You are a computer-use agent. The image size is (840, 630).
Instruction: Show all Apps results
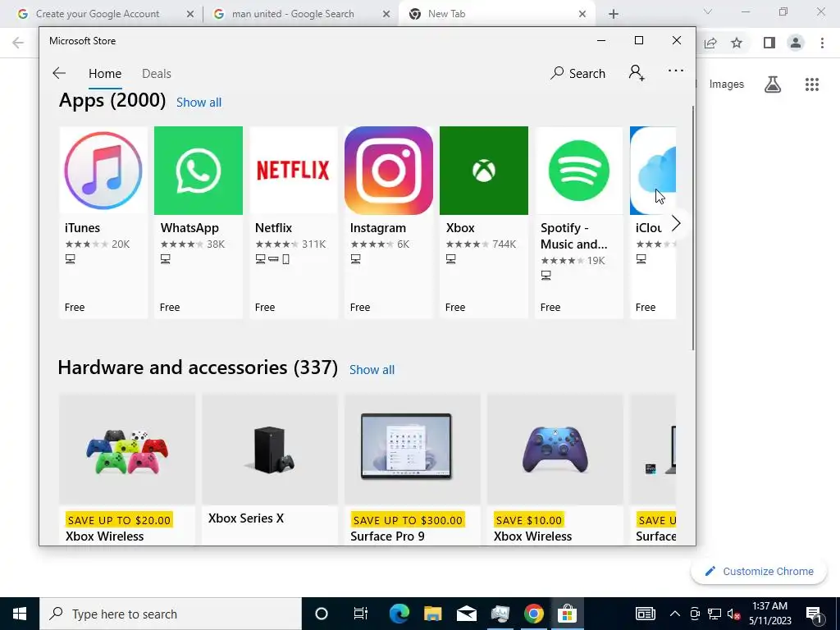coord(199,103)
